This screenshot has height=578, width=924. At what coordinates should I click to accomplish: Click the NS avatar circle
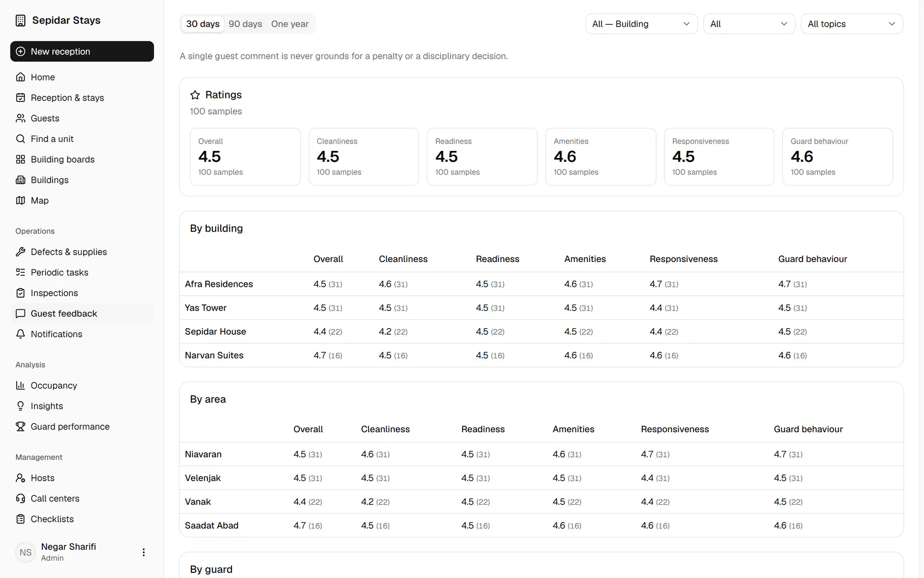(26, 552)
